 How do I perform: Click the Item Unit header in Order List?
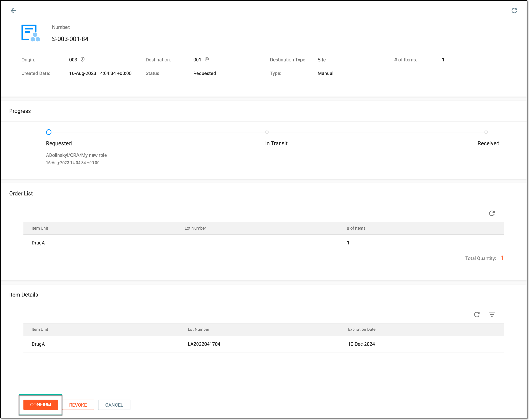click(x=40, y=228)
